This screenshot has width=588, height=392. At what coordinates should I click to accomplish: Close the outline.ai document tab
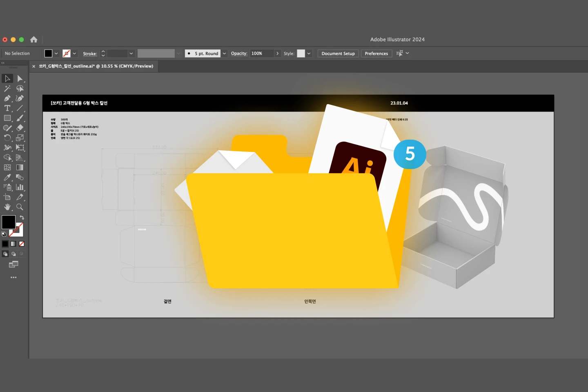click(x=33, y=66)
